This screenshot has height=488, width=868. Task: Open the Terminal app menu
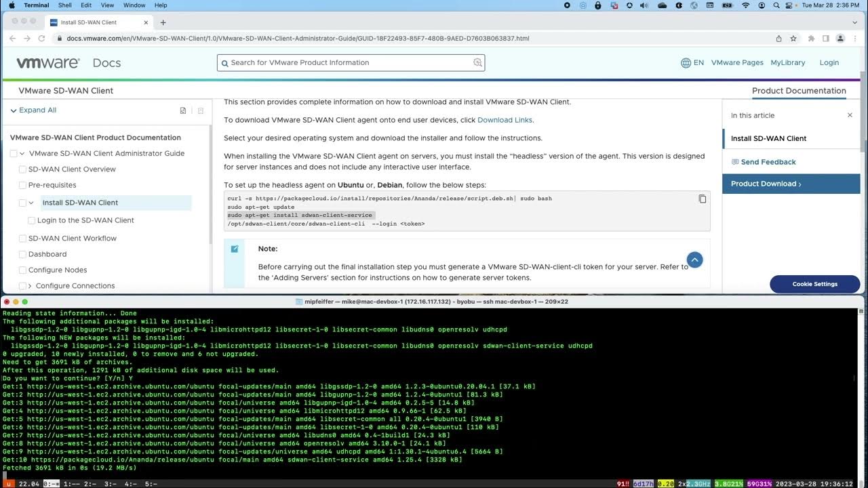click(36, 5)
